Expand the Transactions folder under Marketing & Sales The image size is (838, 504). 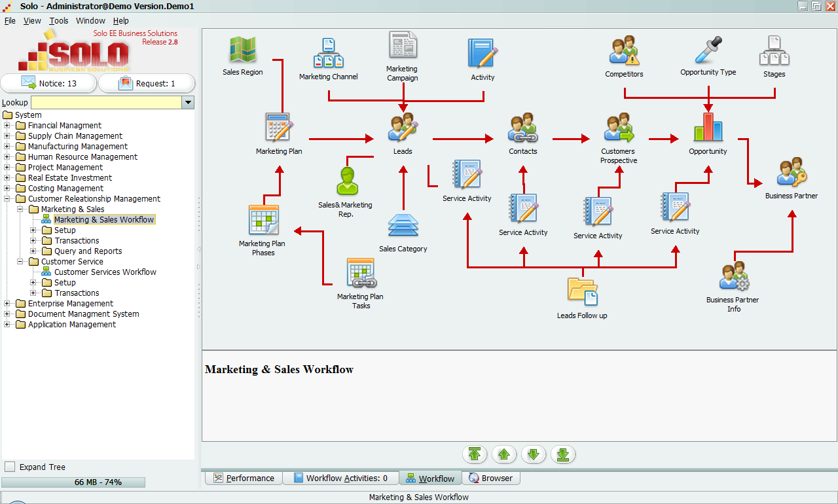[33, 241]
